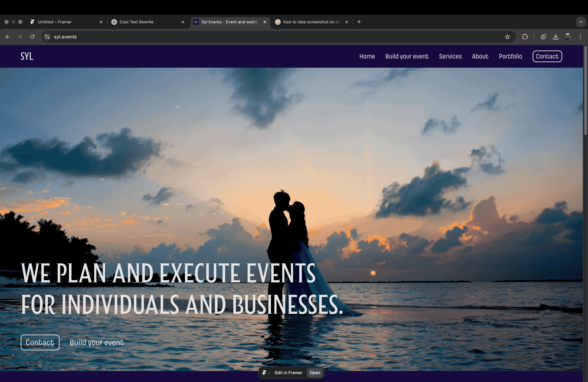Screen dimensions: 588x382
Task: Expand the tab search dropdown arrow
Action: (x=581, y=22)
